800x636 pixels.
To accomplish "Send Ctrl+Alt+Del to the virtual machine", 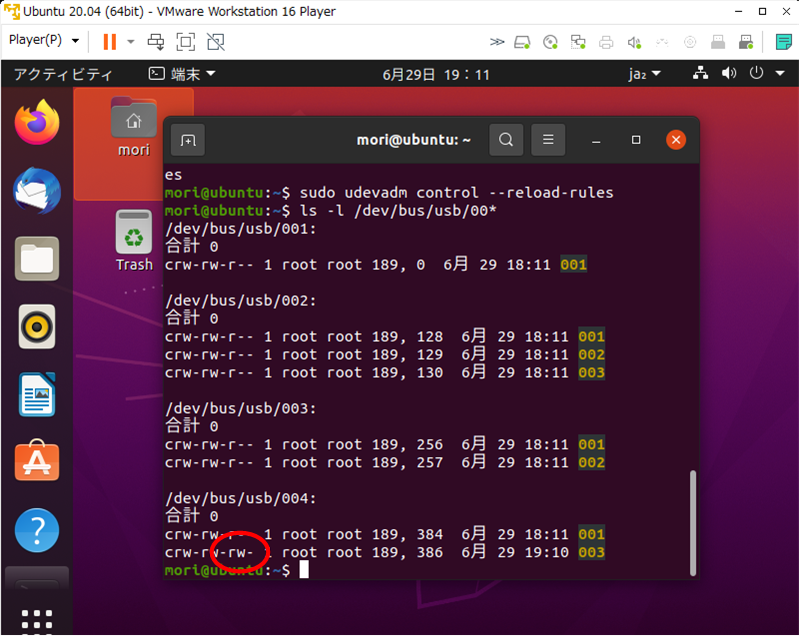I will (156, 42).
